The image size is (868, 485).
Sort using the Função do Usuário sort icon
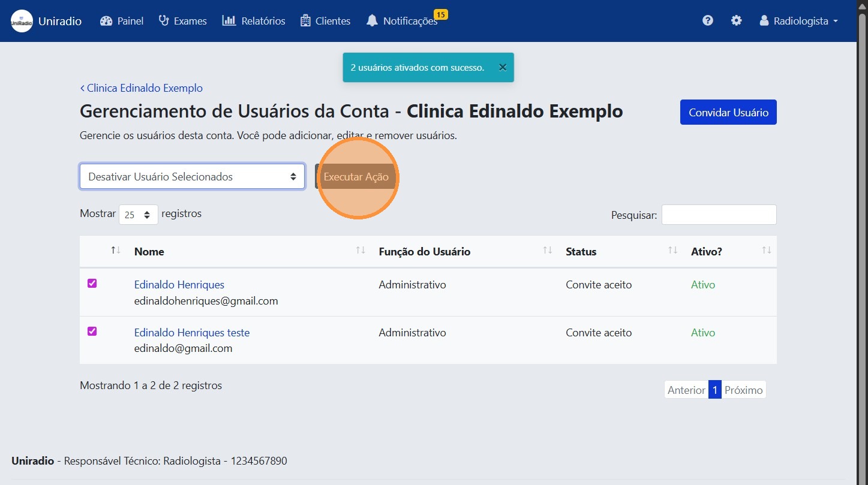[545, 251]
